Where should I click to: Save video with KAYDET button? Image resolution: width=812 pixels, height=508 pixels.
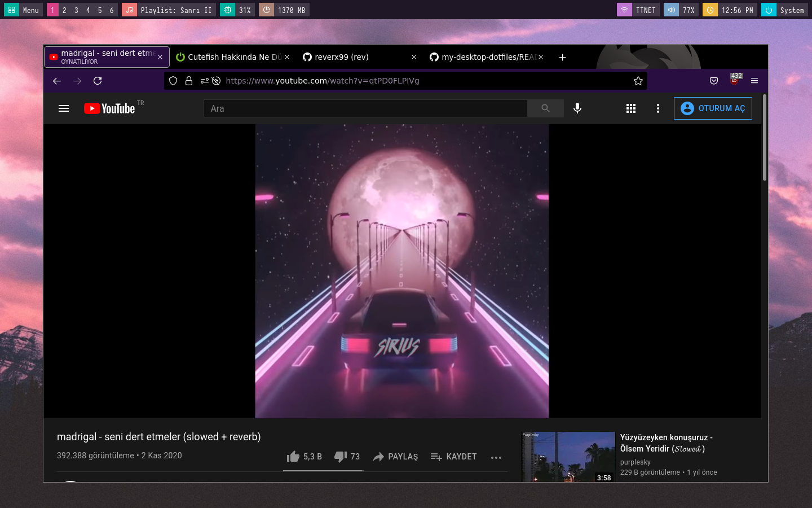(x=453, y=457)
